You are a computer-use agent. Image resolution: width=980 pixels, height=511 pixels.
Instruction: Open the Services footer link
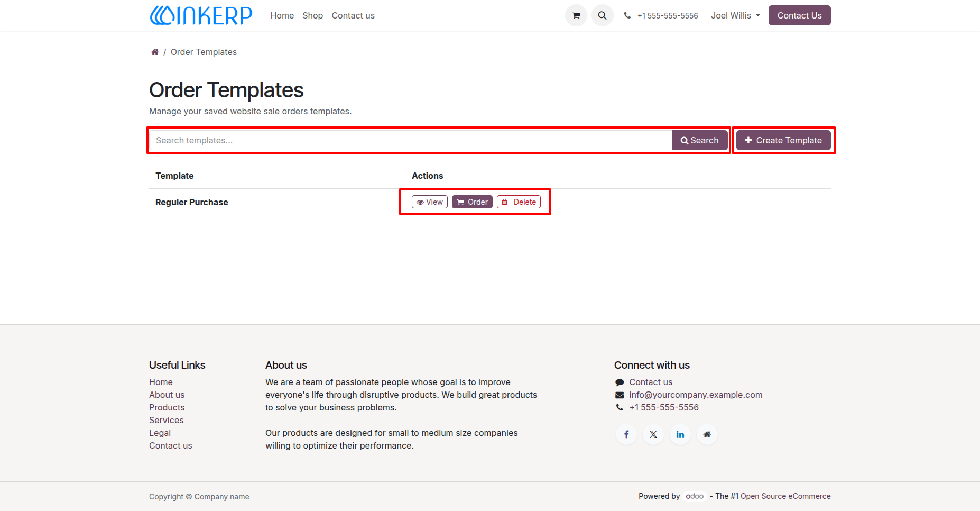[x=167, y=420]
